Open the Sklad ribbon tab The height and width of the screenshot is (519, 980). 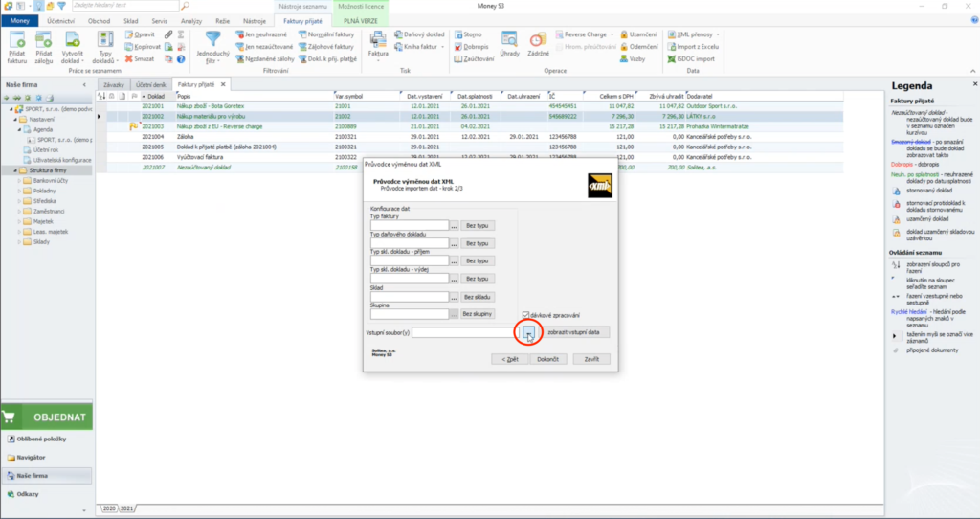click(130, 21)
